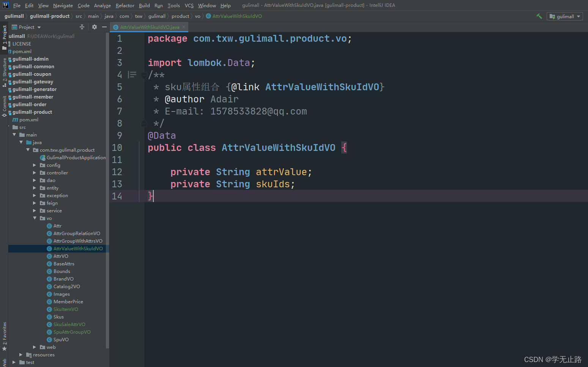Open the LICENSE file
The image size is (588, 367).
[x=22, y=44]
